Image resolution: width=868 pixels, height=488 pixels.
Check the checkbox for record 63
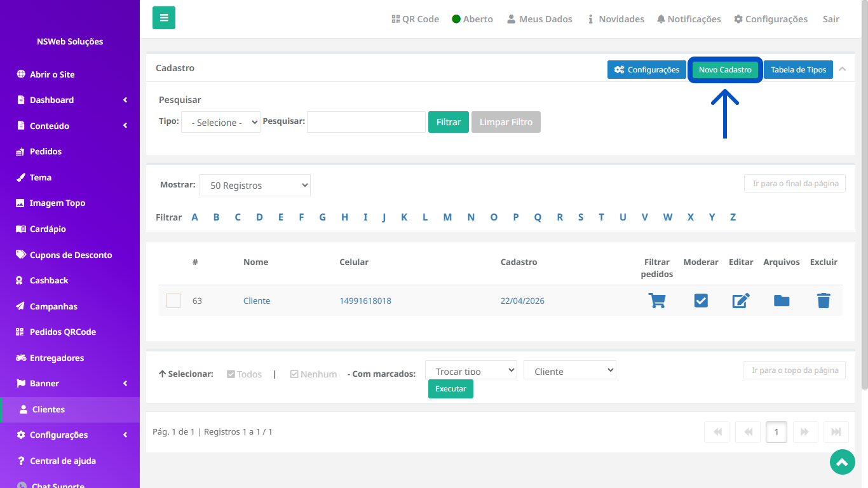173,301
